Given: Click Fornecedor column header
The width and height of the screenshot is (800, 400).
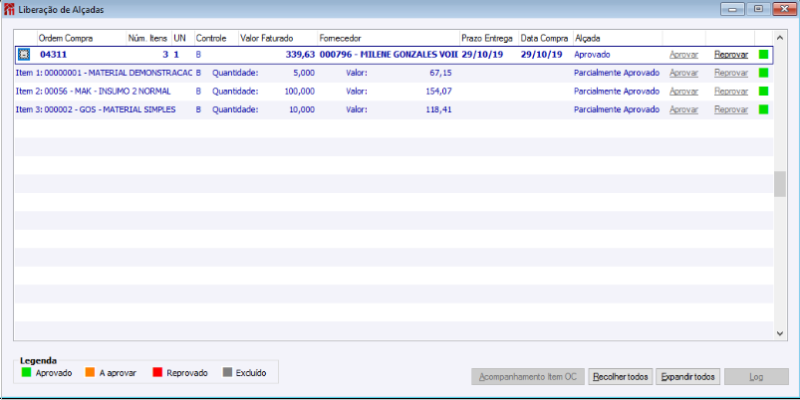Looking at the screenshot, I should point(388,38).
